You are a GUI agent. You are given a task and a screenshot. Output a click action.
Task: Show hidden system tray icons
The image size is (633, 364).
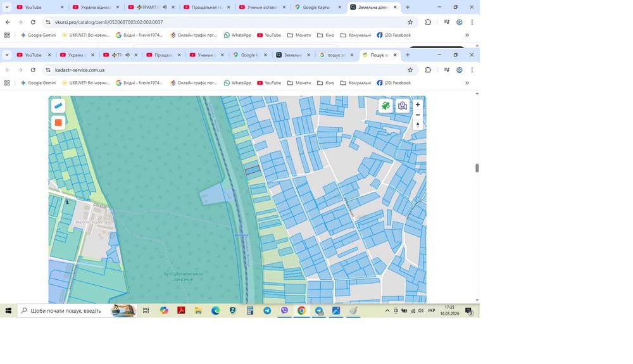click(x=387, y=311)
